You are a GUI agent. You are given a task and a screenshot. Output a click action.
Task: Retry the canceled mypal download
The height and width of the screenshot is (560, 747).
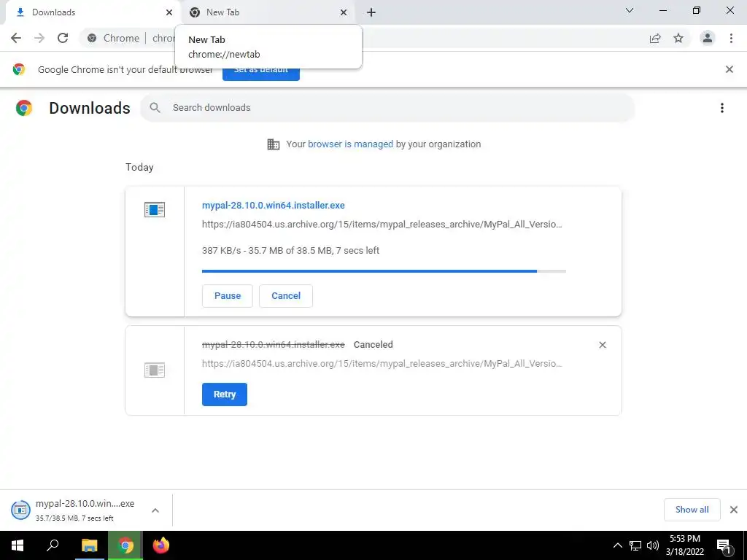click(225, 394)
